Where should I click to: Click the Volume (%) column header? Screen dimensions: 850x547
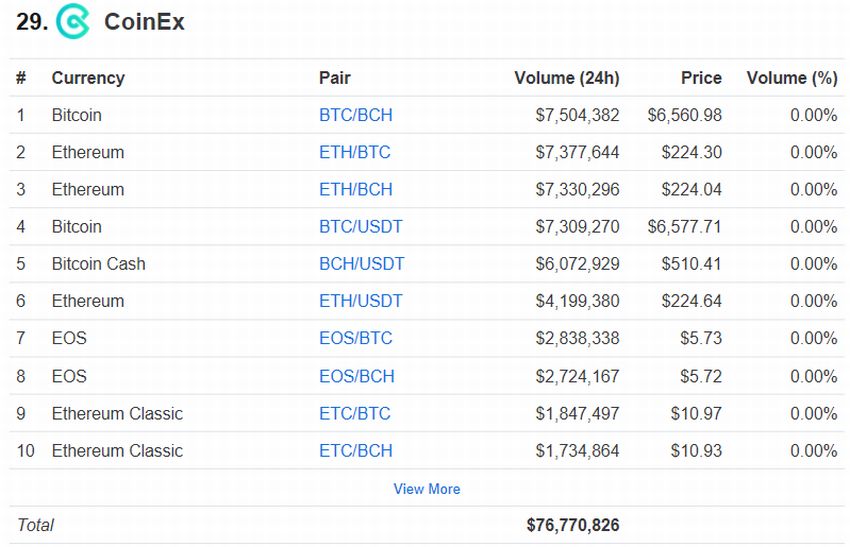(x=792, y=78)
